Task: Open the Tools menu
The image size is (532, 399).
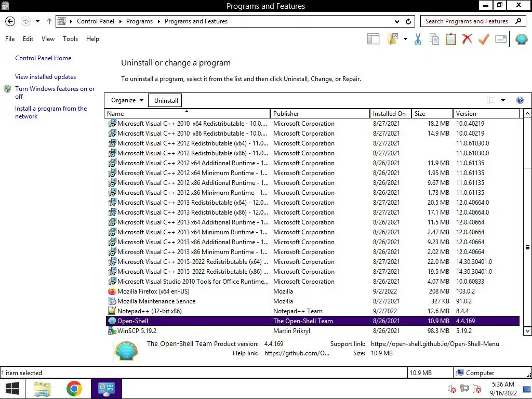Action: point(70,38)
